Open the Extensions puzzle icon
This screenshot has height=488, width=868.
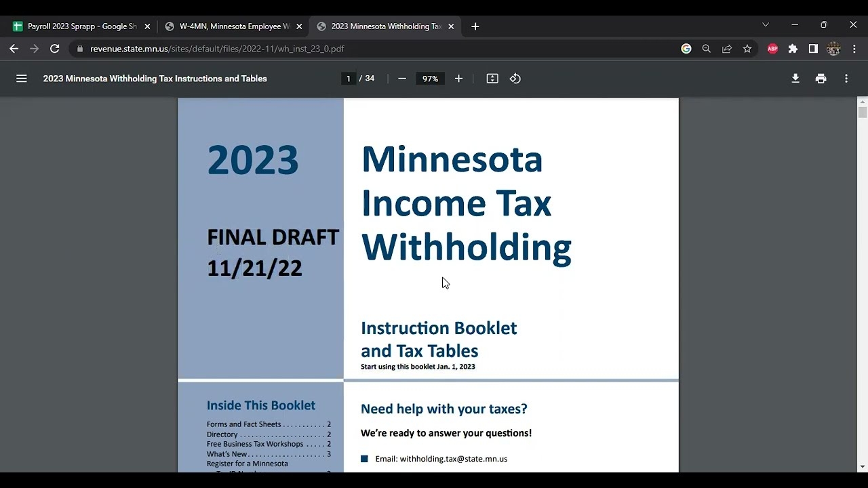click(793, 49)
